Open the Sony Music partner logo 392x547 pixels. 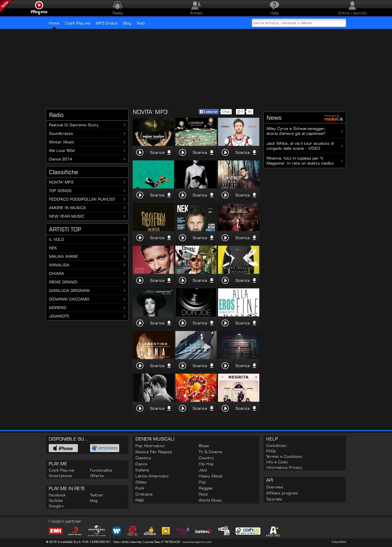coord(75,531)
